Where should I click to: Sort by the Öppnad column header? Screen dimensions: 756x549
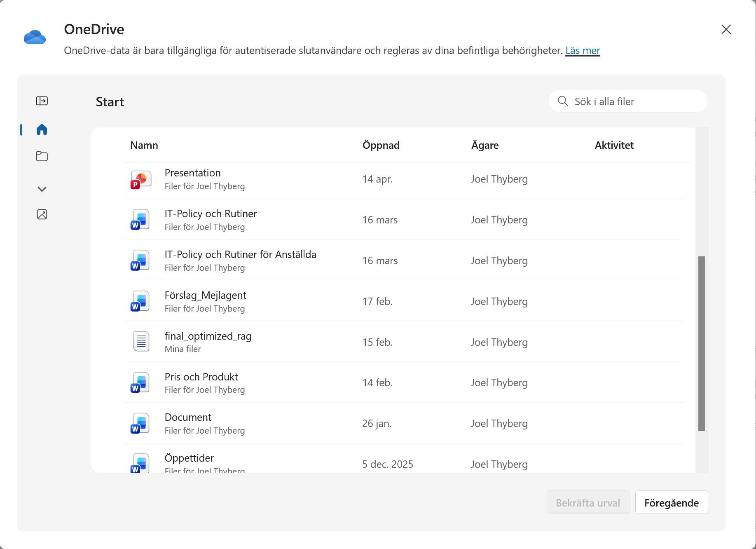381,145
